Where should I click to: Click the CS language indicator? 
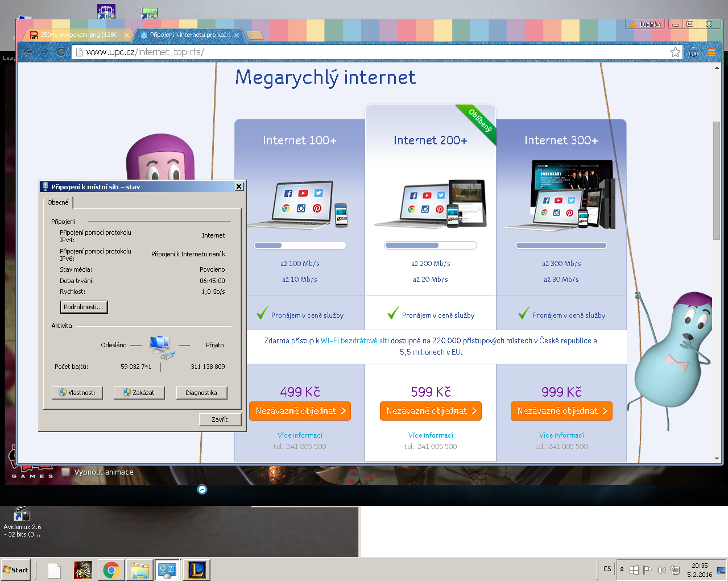tap(607, 569)
